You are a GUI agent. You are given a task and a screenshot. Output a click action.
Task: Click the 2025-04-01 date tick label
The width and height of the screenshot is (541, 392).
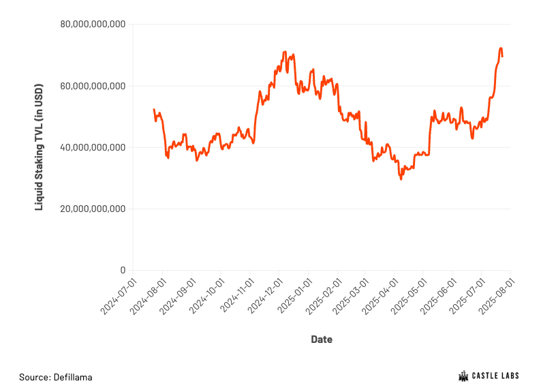tap(381, 296)
